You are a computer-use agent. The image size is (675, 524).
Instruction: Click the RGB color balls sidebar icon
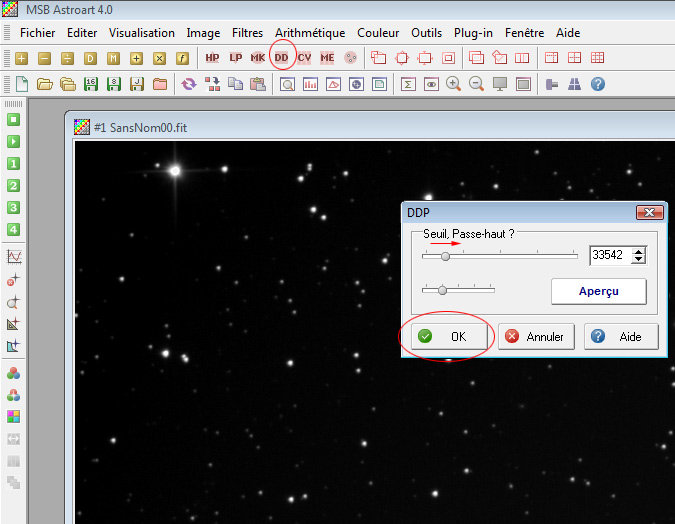pyautogui.click(x=13, y=373)
